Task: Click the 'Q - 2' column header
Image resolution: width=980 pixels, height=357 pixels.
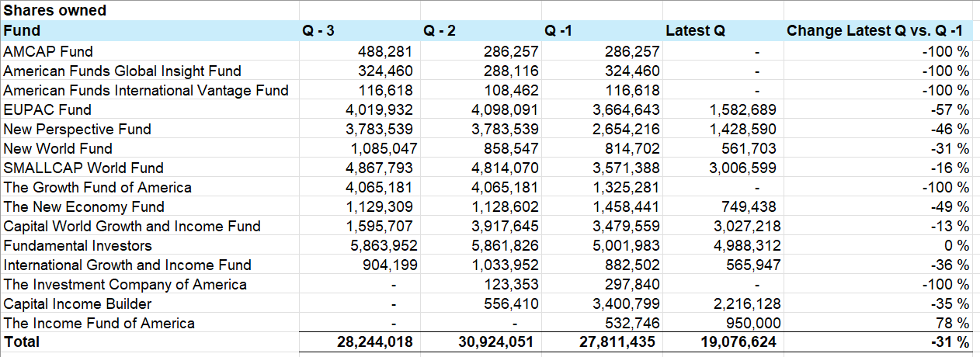Action: coord(481,31)
